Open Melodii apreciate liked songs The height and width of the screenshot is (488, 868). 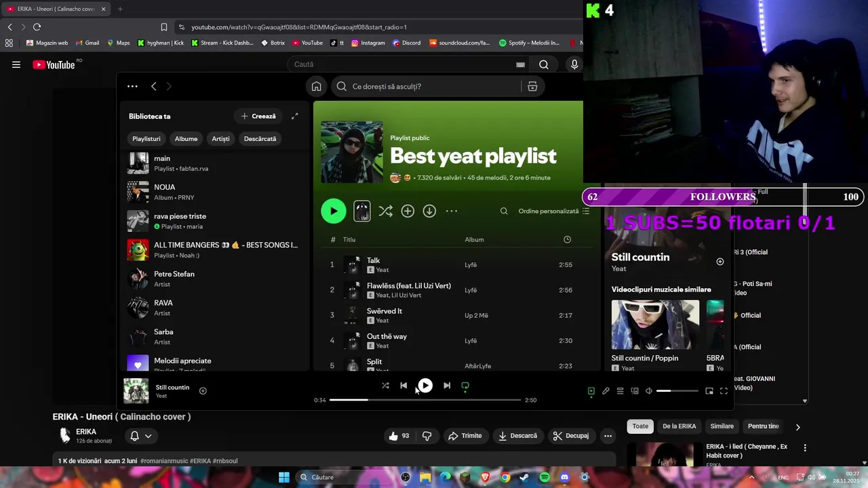coord(214,364)
